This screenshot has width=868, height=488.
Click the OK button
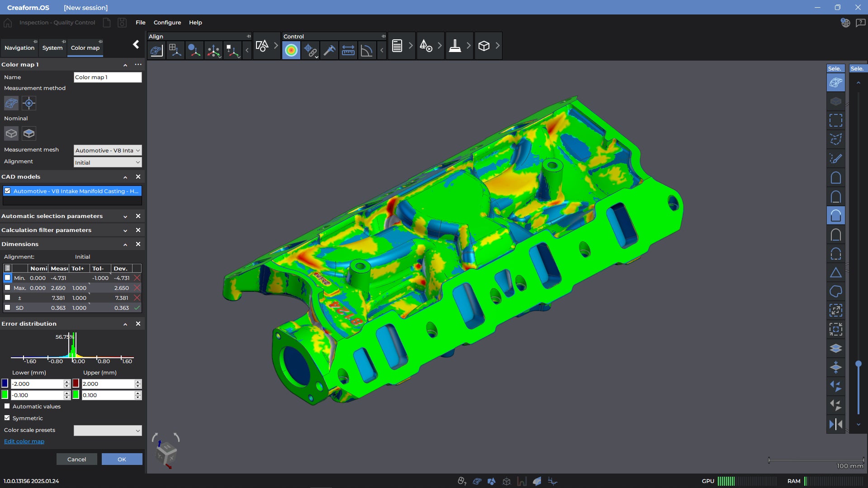click(122, 459)
